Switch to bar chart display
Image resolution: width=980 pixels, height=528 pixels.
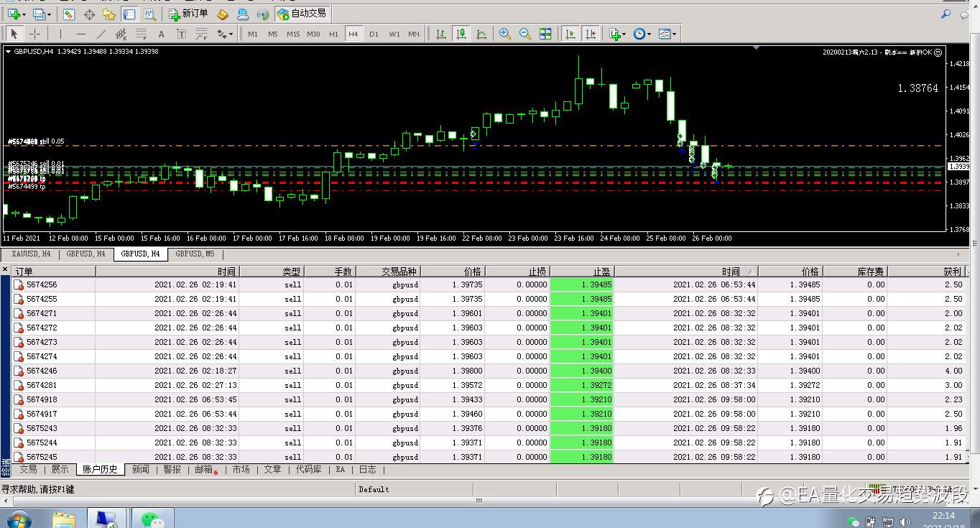tap(440, 34)
